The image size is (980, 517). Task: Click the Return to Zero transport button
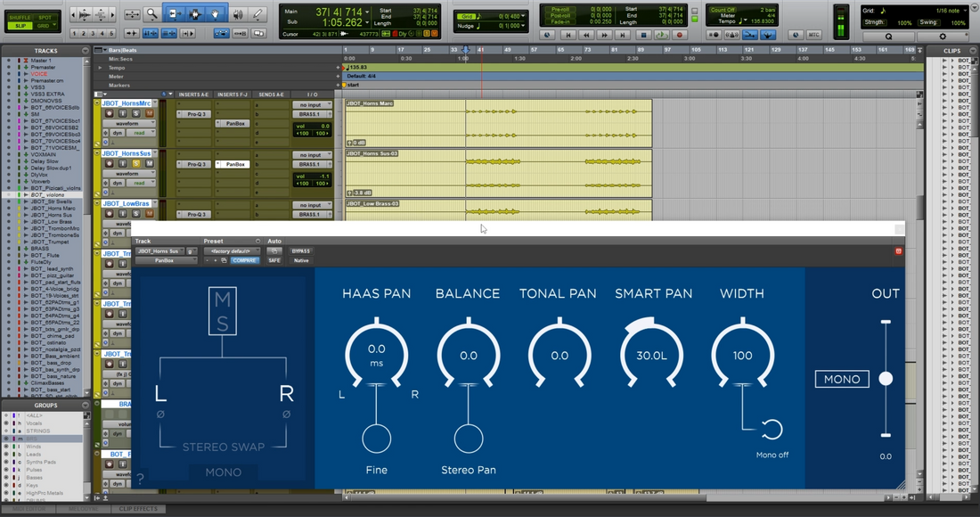click(x=568, y=35)
